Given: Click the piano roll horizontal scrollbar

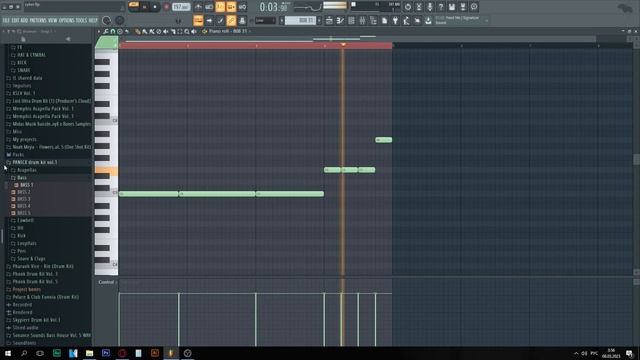Looking at the screenshot, I should 359,39.
